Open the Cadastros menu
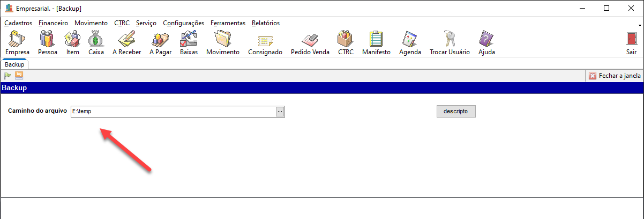Image resolution: width=644 pixels, height=219 pixels. (x=18, y=23)
